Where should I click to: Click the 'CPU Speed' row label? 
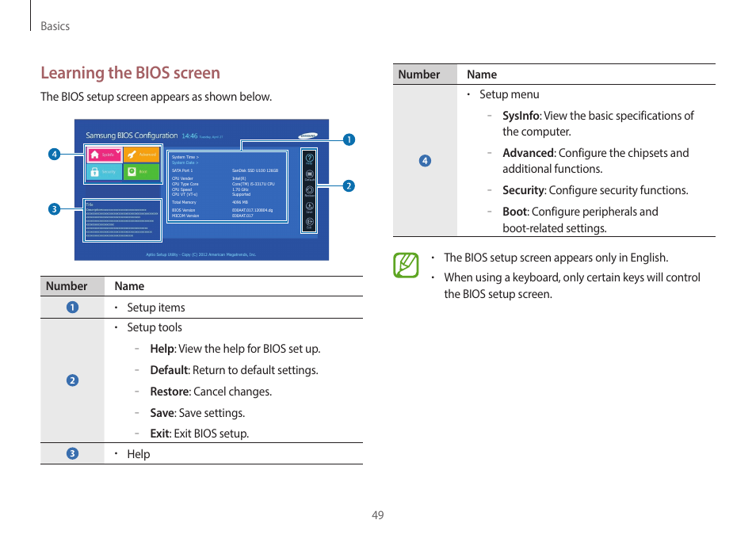coord(181,189)
